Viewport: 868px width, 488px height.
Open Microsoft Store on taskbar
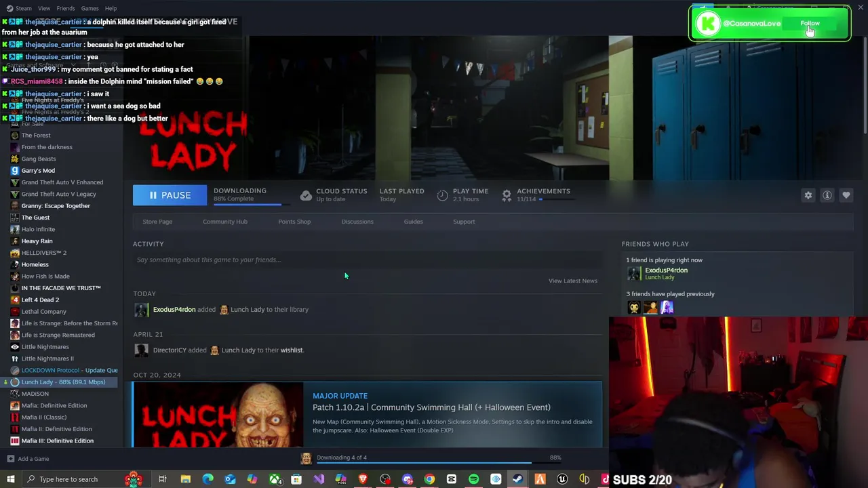296,479
